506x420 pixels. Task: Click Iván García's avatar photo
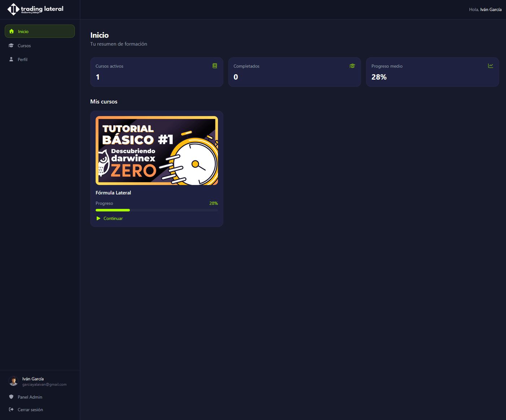(14, 381)
